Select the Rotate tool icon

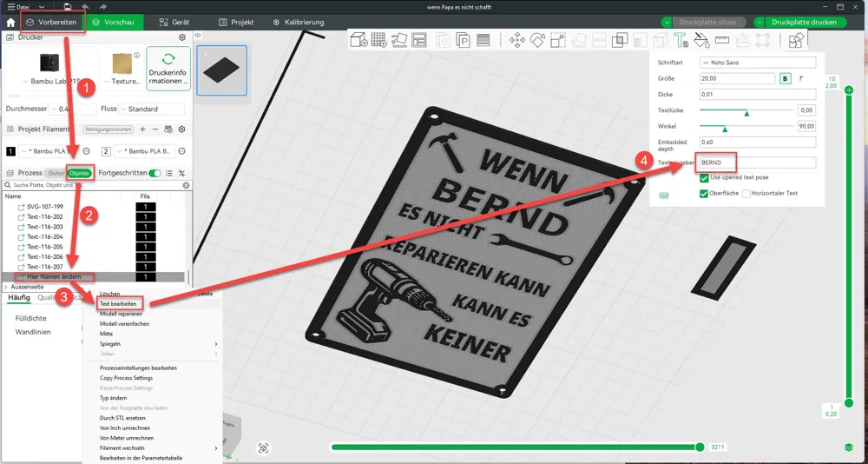click(x=537, y=40)
